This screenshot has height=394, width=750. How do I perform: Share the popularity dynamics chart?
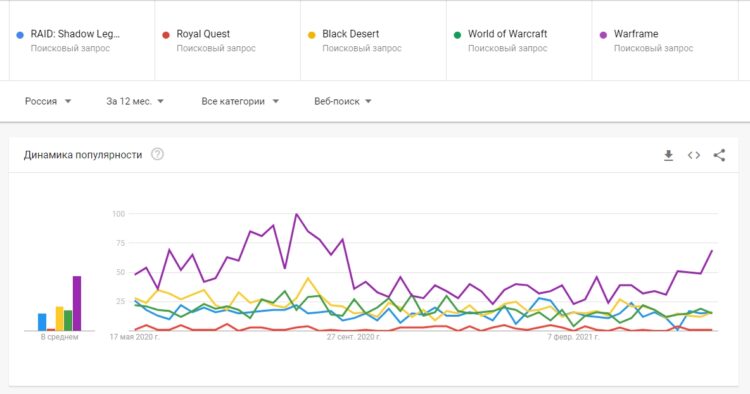coord(719,155)
